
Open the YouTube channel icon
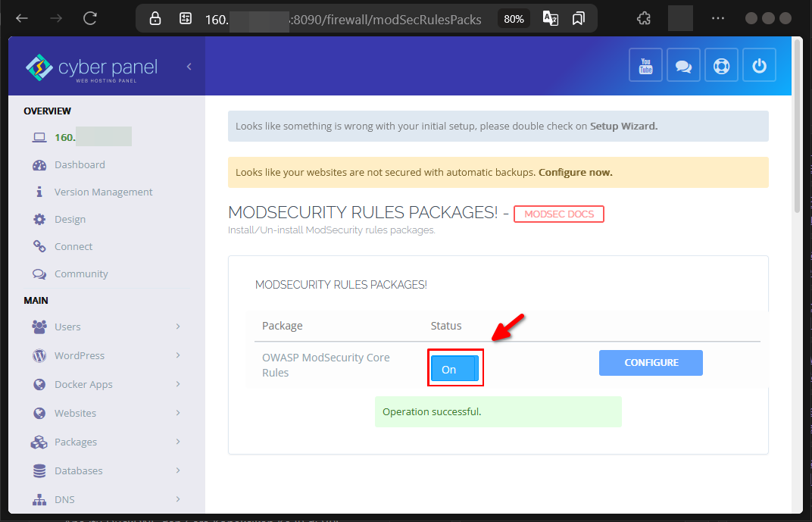tap(646, 65)
